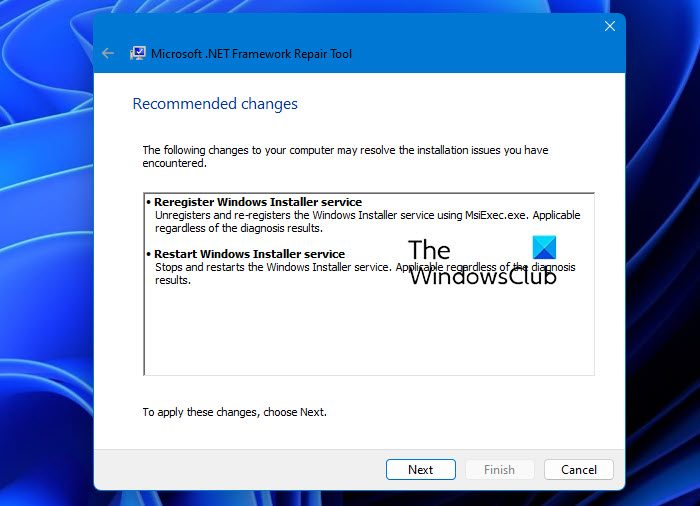This screenshot has width=700, height=506.
Task: Click the .NET Repair Tool app icon
Action: 138,54
